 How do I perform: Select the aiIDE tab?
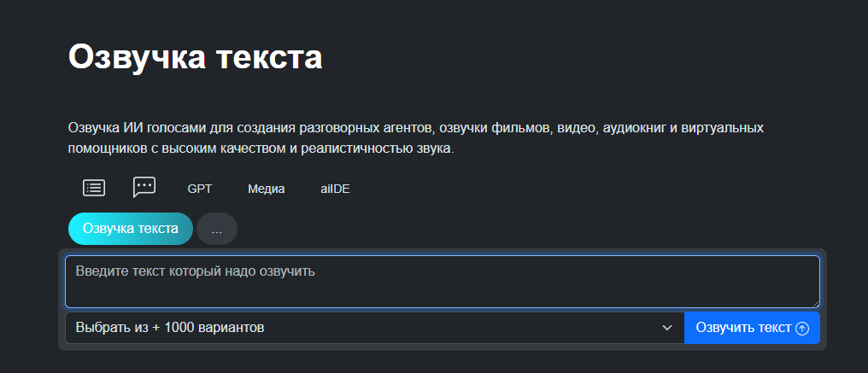335,189
